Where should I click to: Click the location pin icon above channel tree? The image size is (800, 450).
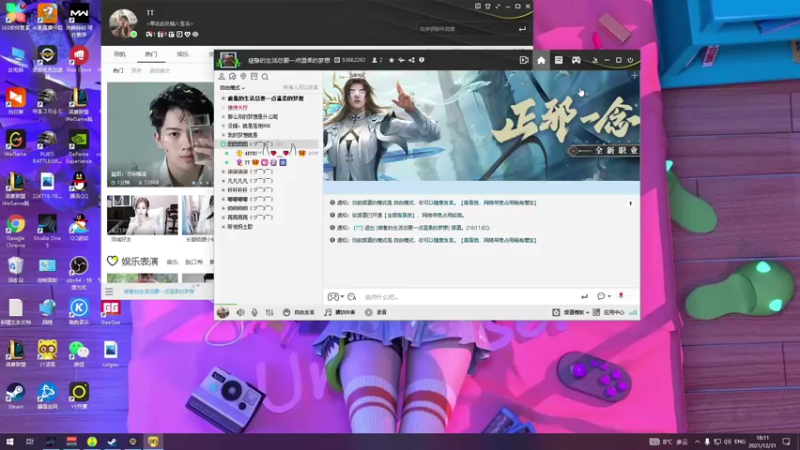click(x=243, y=77)
